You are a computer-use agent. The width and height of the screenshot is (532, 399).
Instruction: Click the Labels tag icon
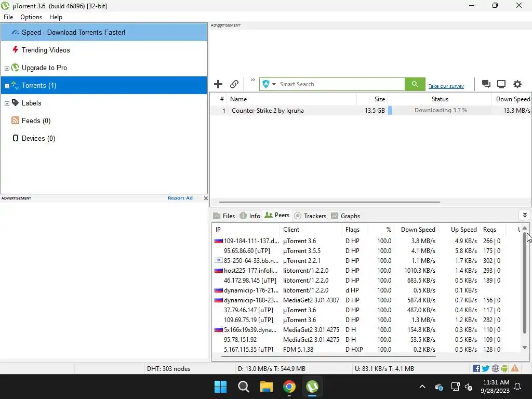coord(15,102)
